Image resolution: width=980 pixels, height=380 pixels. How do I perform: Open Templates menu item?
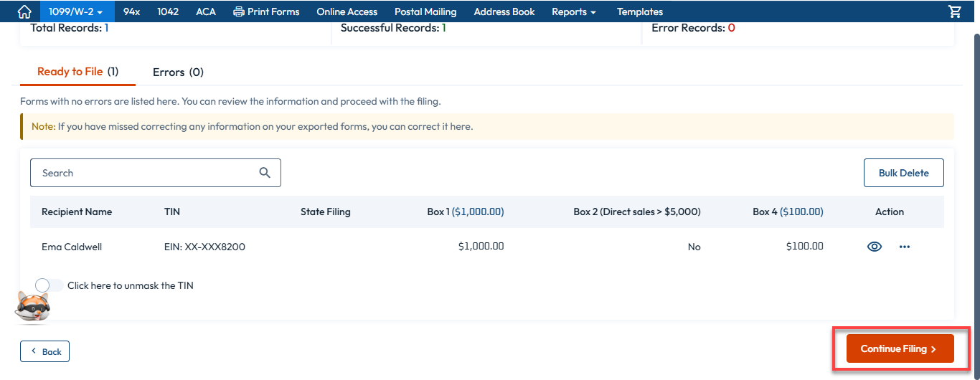tap(640, 11)
